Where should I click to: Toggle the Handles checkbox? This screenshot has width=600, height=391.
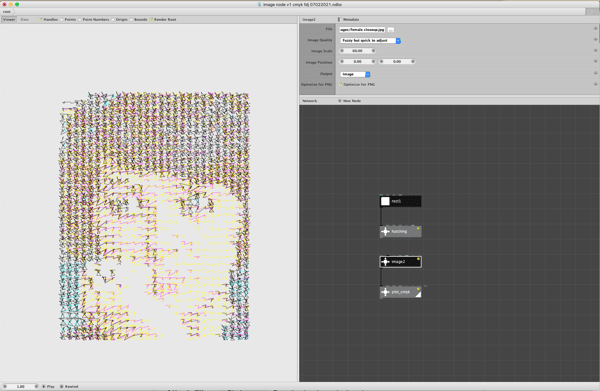(40, 20)
